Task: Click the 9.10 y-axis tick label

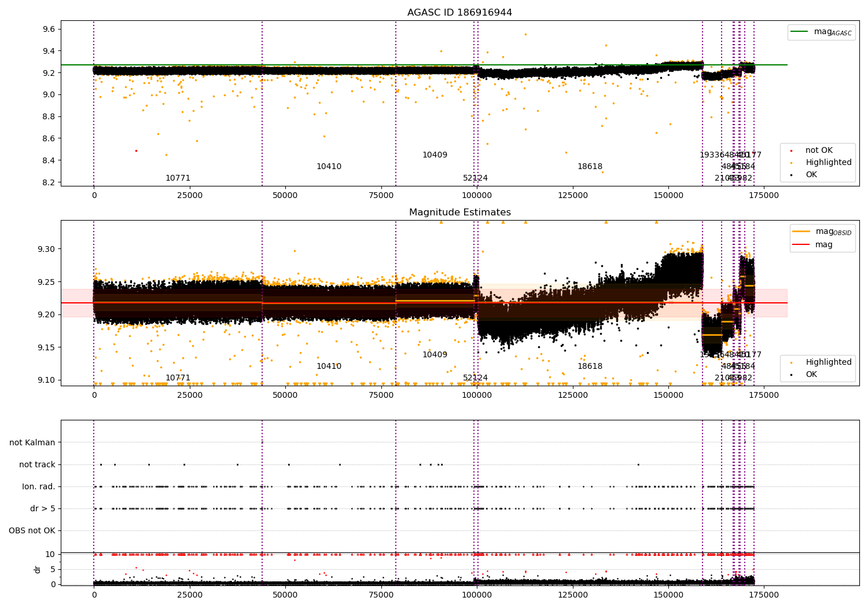Action: tap(47, 380)
